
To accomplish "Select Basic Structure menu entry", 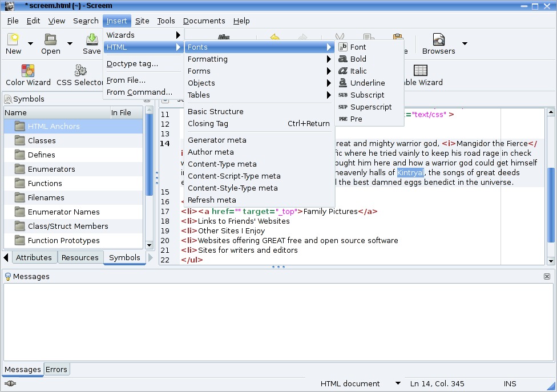I will [x=215, y=111].
